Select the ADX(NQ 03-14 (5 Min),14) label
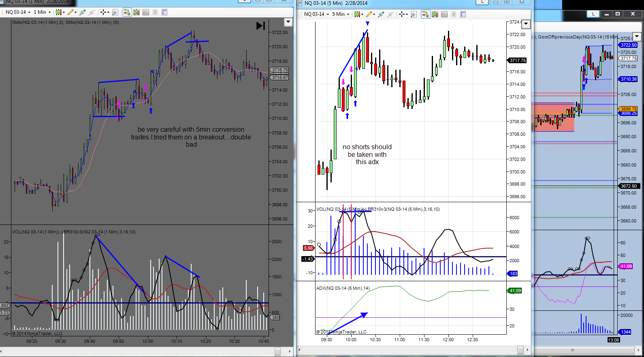This screenshot has width=644, height=357. (x=343, y=288)
